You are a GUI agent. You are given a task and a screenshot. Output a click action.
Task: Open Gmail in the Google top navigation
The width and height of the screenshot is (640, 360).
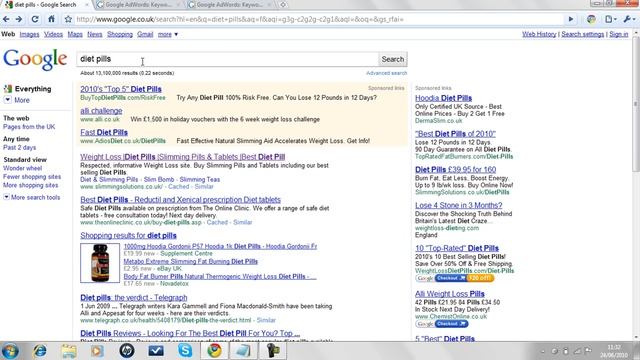tap(145, 34)
